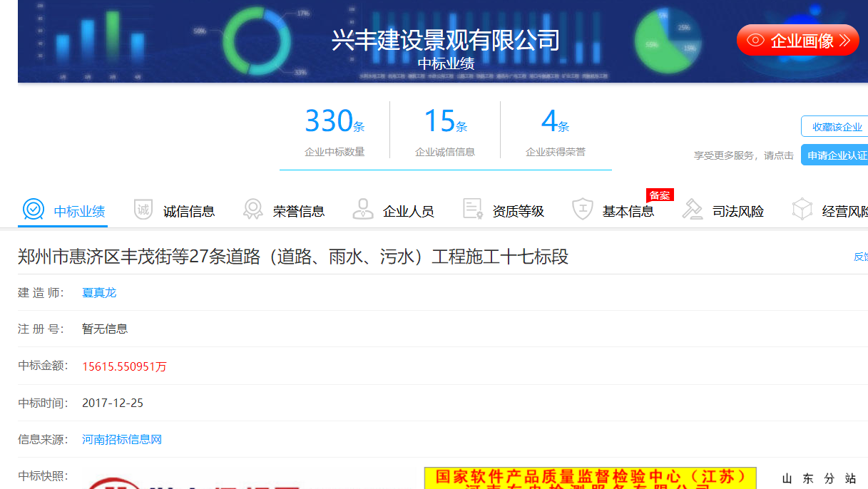Click the bid amount 15615.550951万

click(124, 366)
